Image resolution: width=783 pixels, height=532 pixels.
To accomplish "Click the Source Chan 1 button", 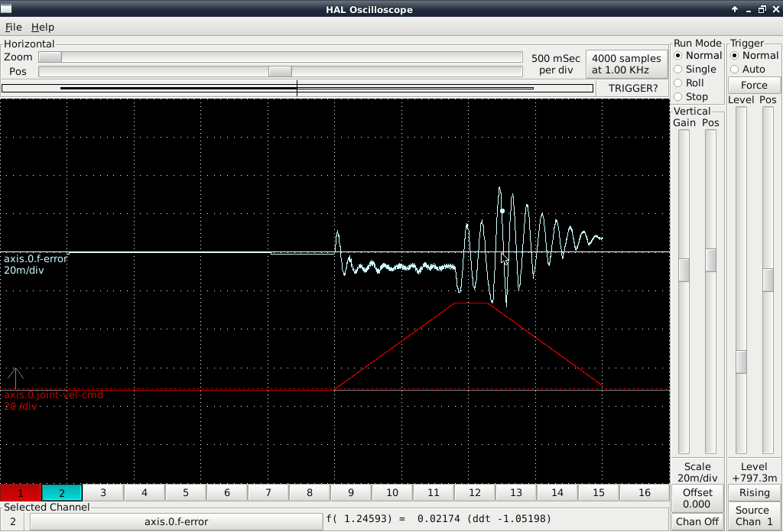I will (754, 516).
